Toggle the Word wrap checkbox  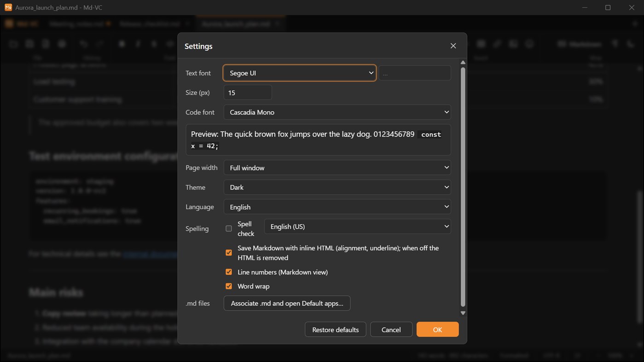pos(229,286)
